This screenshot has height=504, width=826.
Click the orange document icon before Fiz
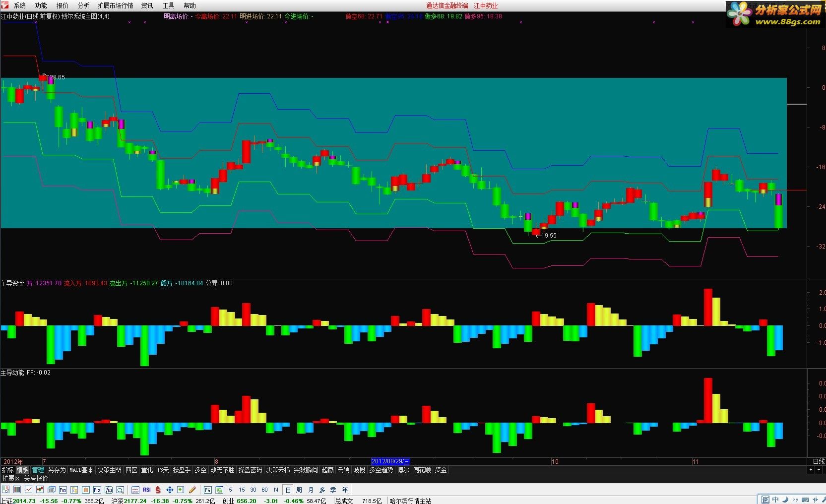coord(85,490)
